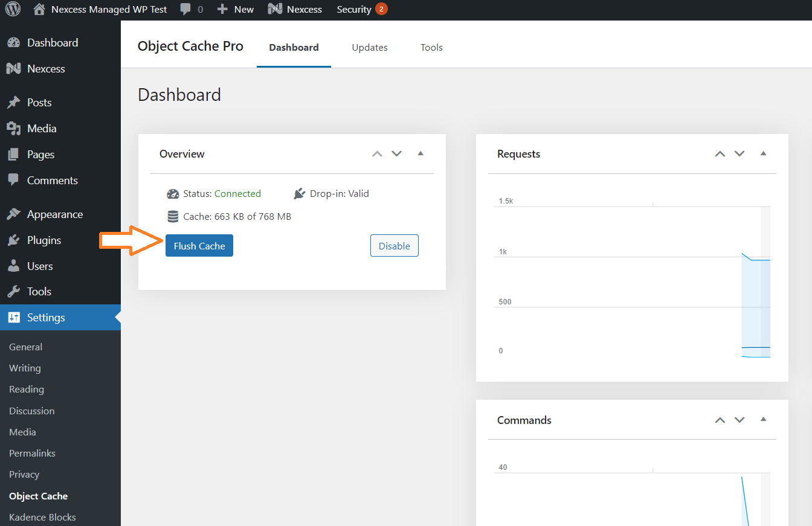Switch to the Updates tab
Screen dimensions: 812x526
(370, 47)
